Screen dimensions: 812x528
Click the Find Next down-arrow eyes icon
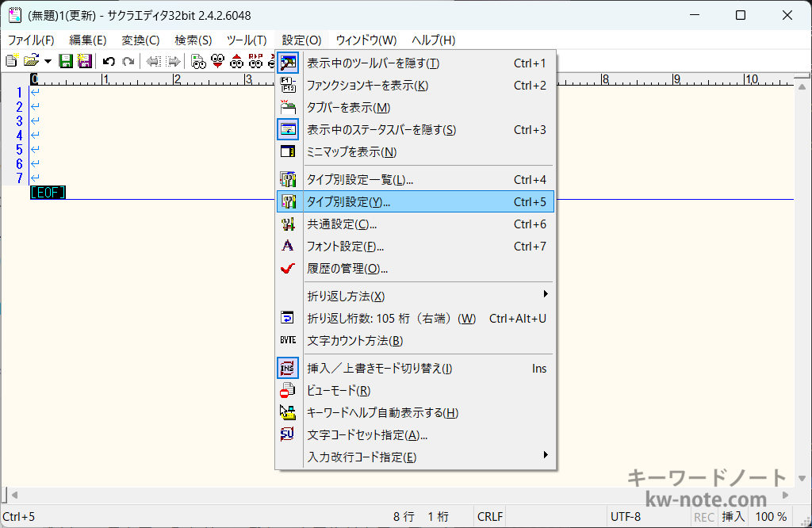pos(218,61)
